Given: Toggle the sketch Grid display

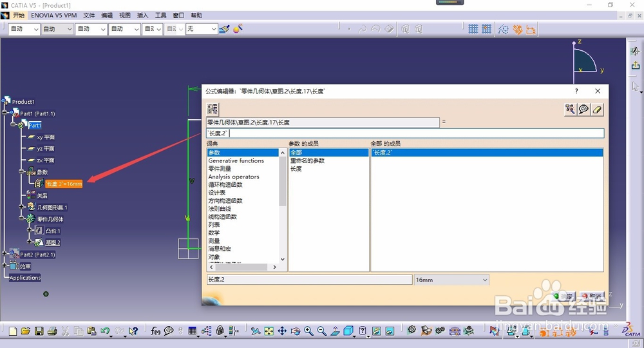Looking at the screenshot, I should click(473, 29).
